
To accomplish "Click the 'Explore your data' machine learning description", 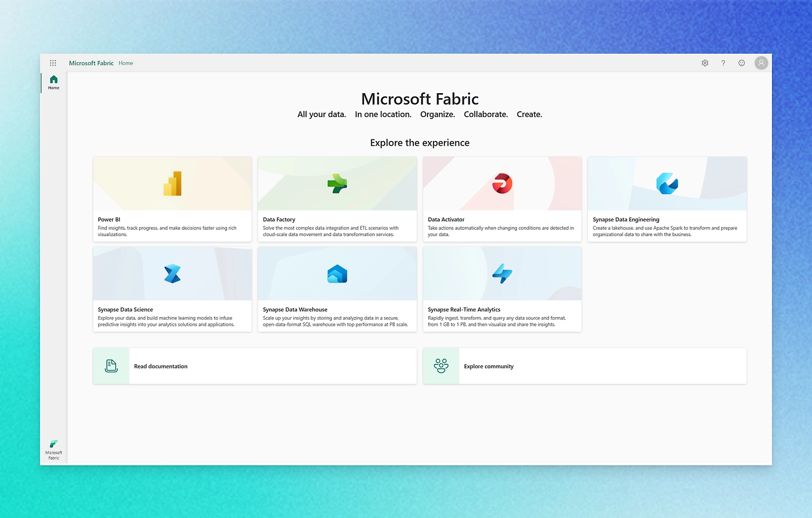I will pyautogui.click(x=166, y=321).
